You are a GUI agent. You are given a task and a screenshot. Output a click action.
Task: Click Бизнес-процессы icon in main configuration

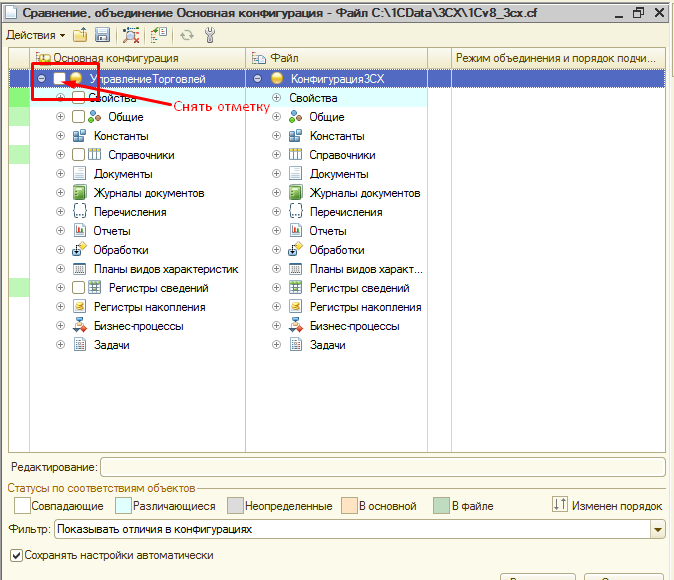pos(80,325)
